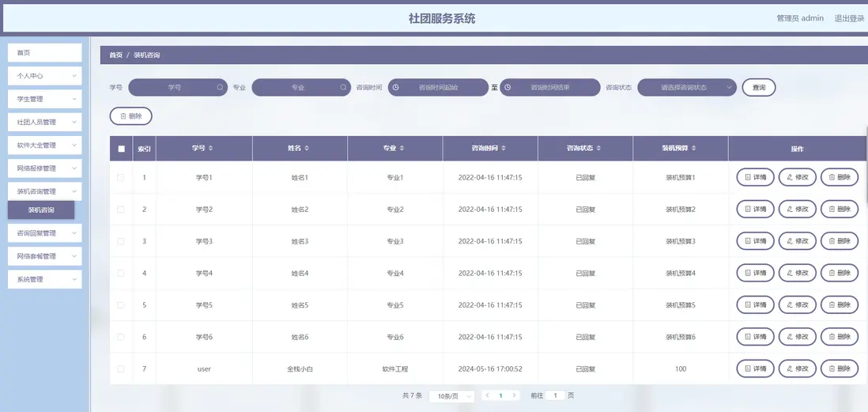Screen dimensions: 868x412
Task: Check the checkbox for row 2
Action: [121, 210]
